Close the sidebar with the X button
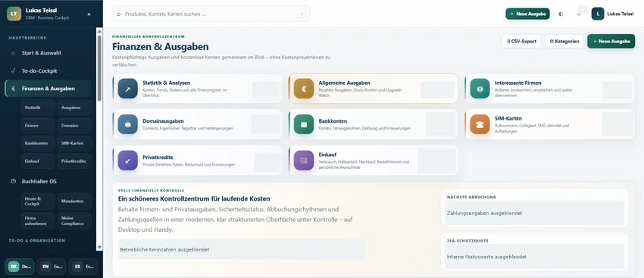The image size is (644, 278). tap(89, 14)
